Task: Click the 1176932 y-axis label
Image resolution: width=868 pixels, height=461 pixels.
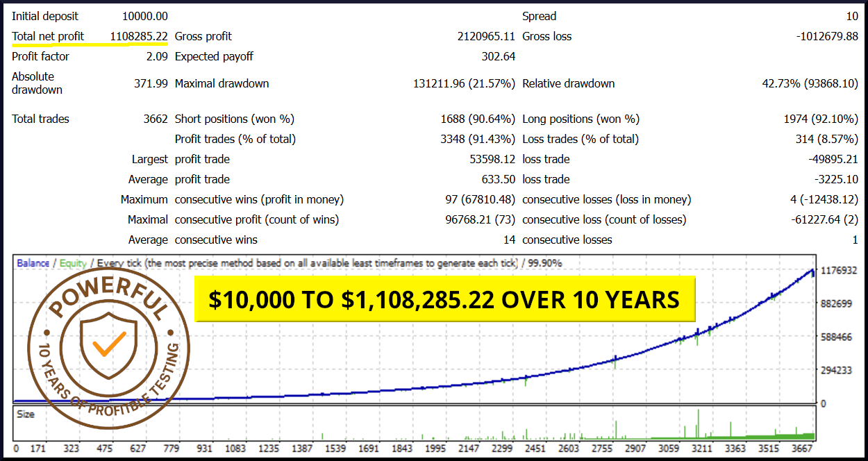Action: pos(838,270)
